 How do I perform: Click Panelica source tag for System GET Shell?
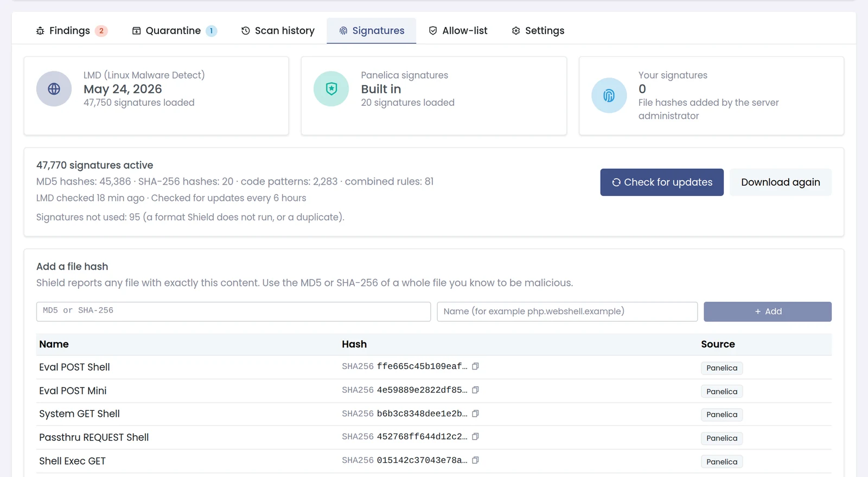pos(722,415)
